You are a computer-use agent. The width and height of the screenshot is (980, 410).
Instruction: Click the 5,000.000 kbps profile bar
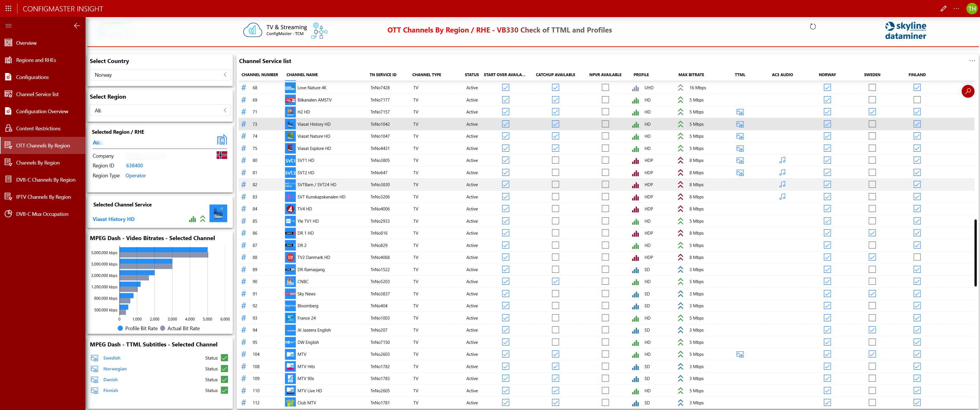coord(164,250)
